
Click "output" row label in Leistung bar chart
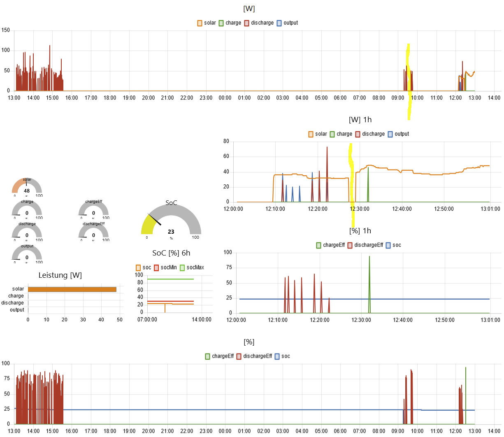coord(17,310)
